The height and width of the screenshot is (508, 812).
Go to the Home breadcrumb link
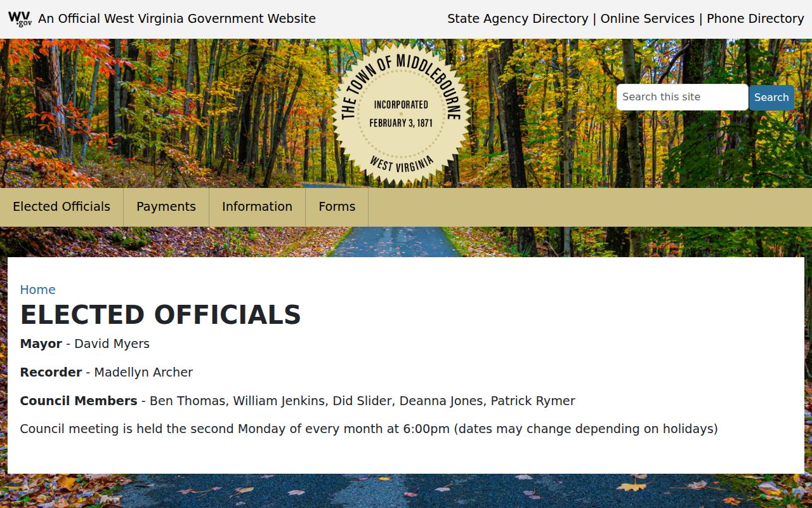point(37,290)
